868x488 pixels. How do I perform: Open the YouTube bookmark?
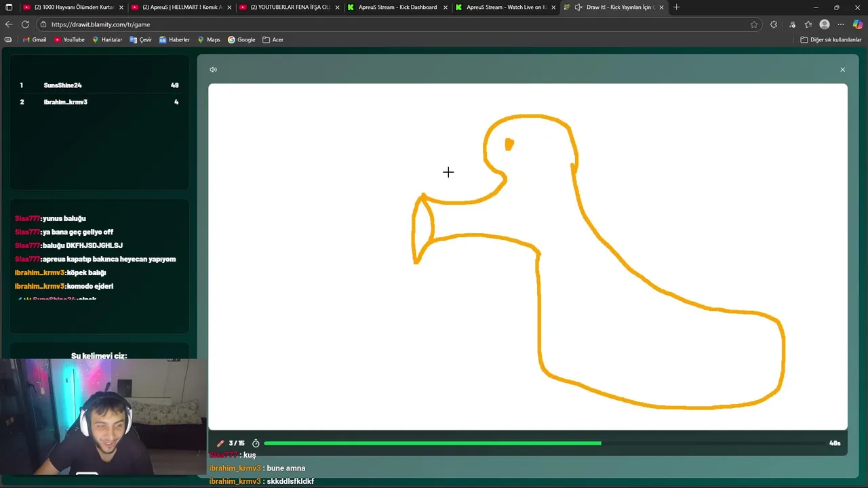(69, 40)
